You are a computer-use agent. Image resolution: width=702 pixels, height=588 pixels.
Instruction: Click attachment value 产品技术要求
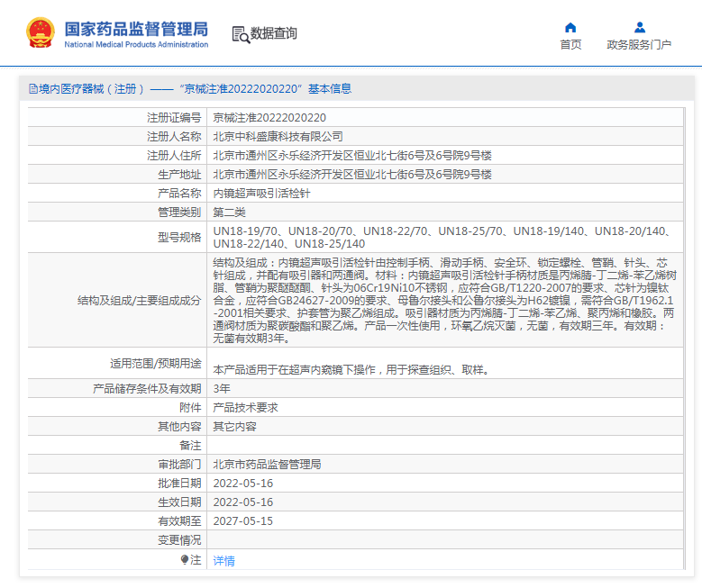click(x=245, y=407)
